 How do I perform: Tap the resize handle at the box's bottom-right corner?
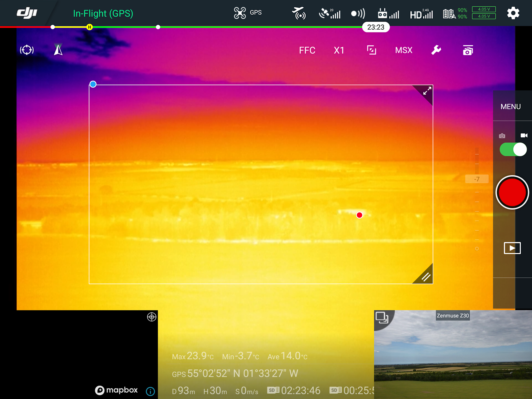(426, 277)
